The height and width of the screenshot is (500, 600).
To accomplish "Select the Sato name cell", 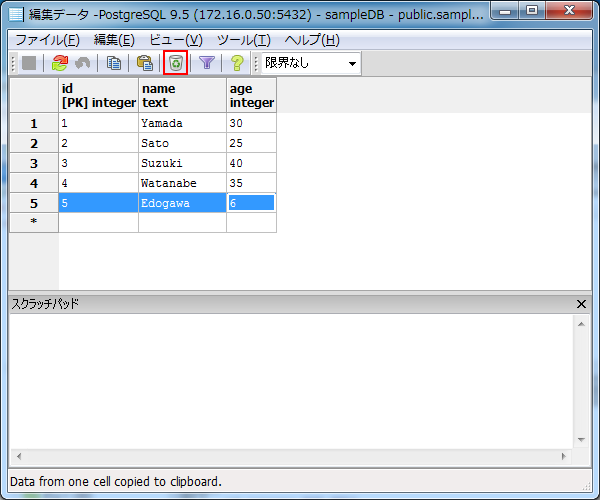I will click(183, 143).
